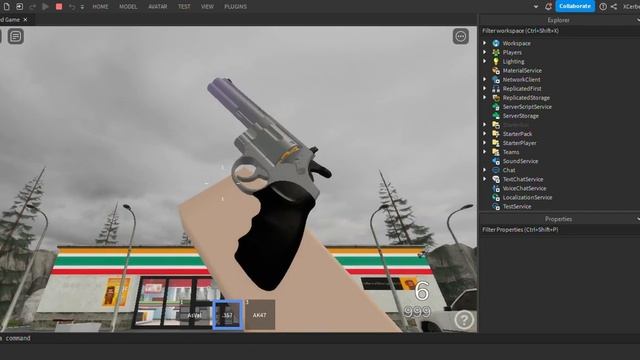The width and height of the screenshot is (640, 360).
Task: Select the MaterialService label
Action: [x=522, y=70]
